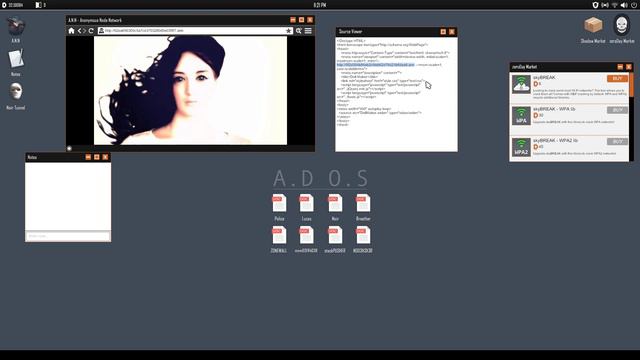Open the NODEHEXER document file

363,235
